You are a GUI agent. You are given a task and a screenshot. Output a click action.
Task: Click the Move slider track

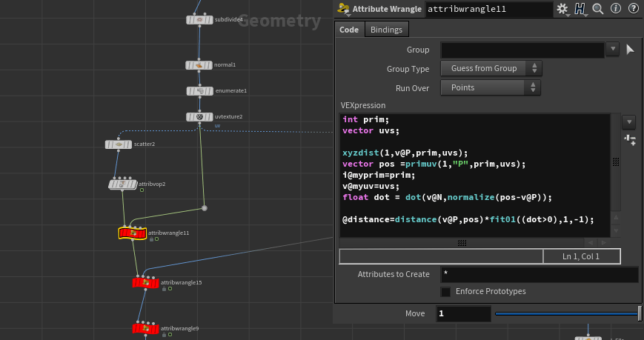(x=567, y=313)
